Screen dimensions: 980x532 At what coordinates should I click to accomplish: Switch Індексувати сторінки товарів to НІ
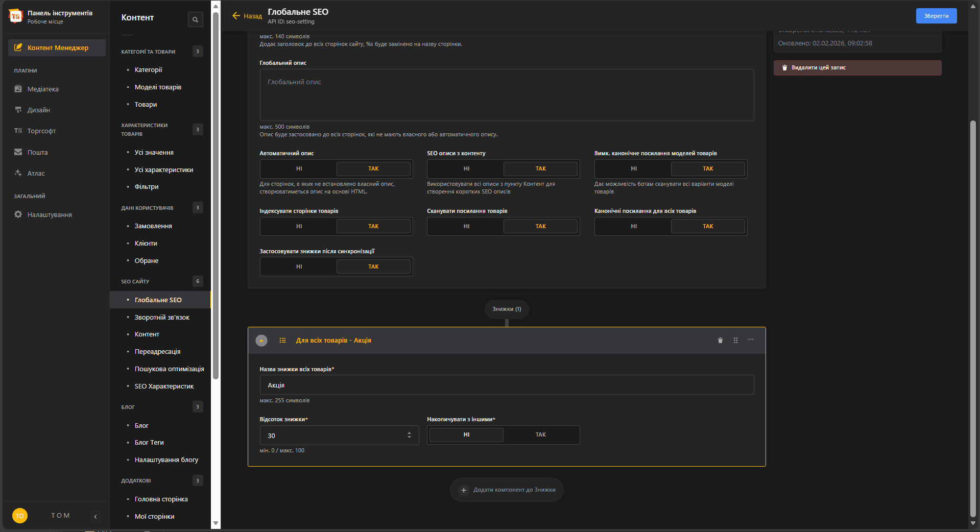(x=299, y=227)
